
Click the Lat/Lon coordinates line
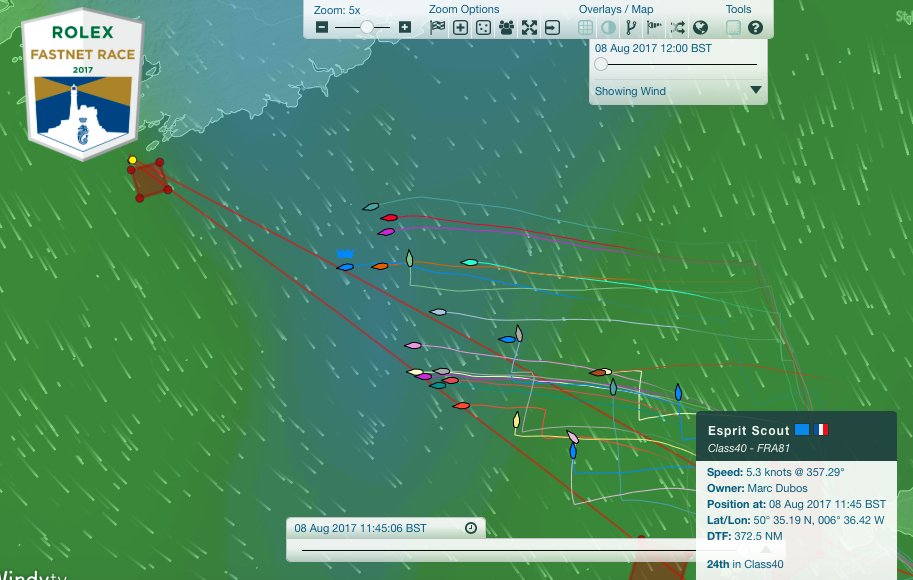795,520
